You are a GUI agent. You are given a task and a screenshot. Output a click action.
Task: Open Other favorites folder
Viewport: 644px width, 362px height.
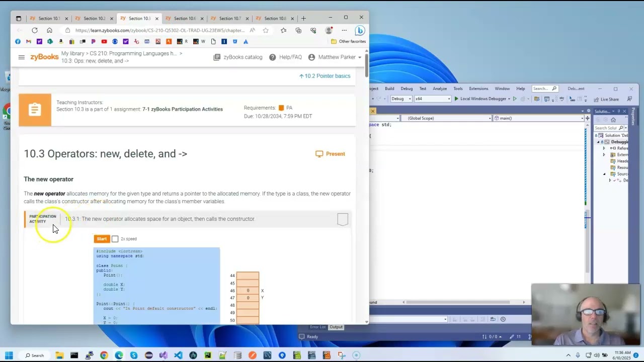[348, 41]
